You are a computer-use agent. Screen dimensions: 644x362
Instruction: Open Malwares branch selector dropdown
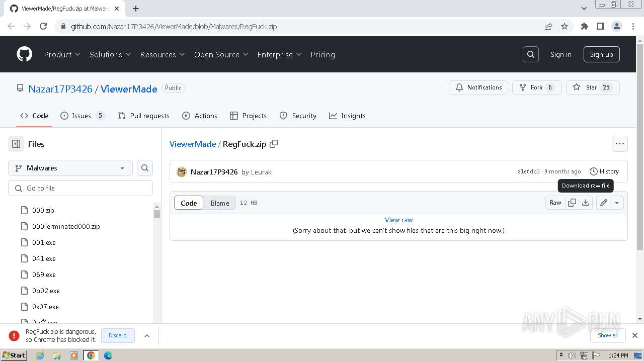pos(70,168)
